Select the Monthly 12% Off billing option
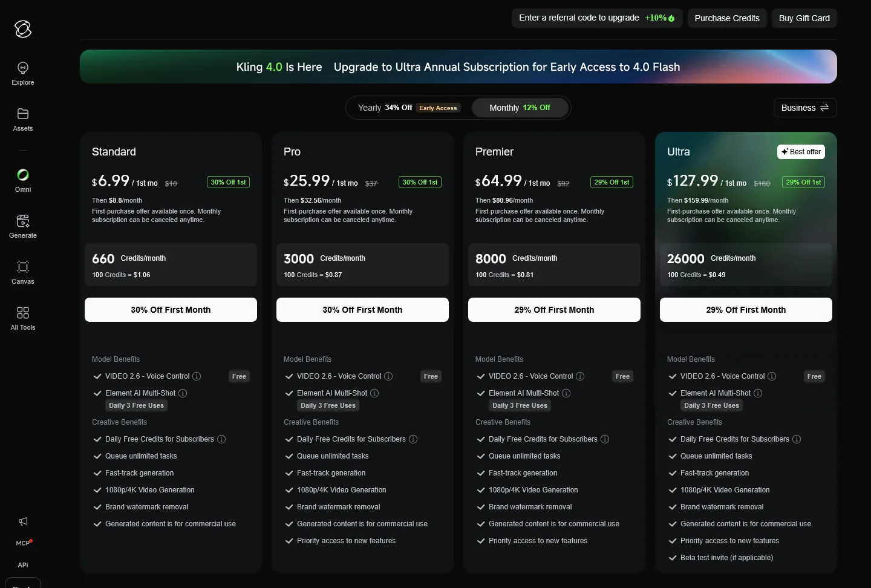The width and height of the screenshot is (871, 588). click(x=520, y=108)
